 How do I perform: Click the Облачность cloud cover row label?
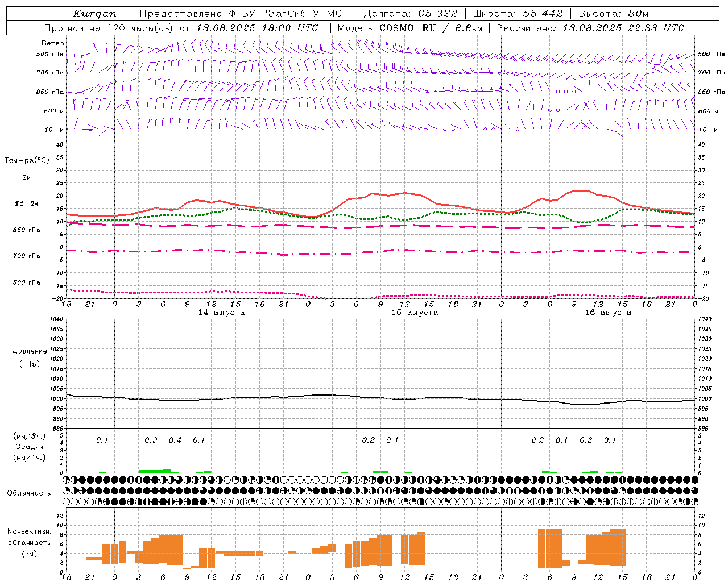click(x=29, y=493)
